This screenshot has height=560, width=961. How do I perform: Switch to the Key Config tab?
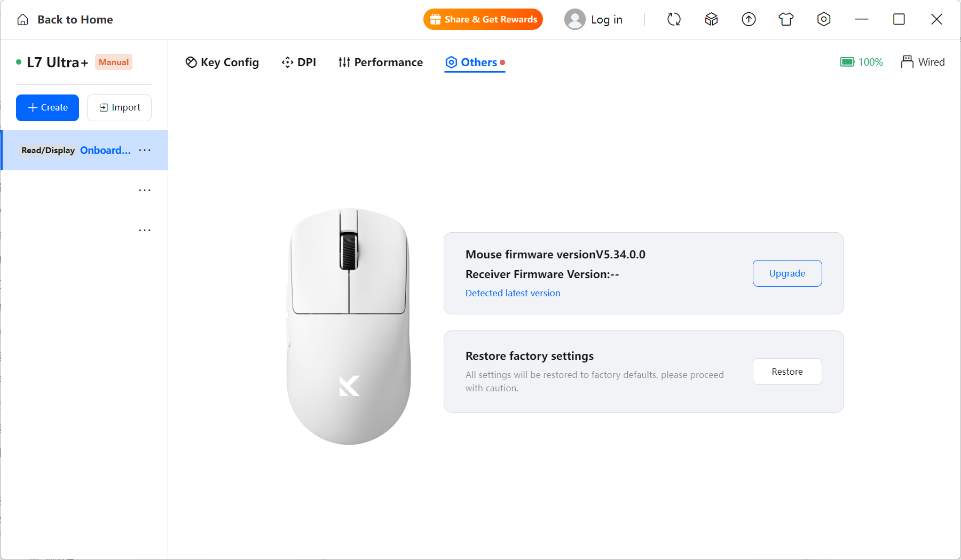click(222, 62)
